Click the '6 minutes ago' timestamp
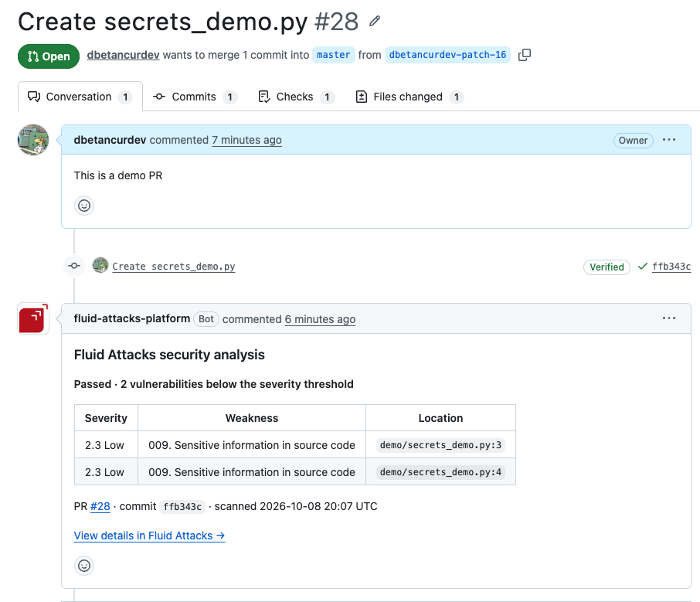 (x=320, y=319)
